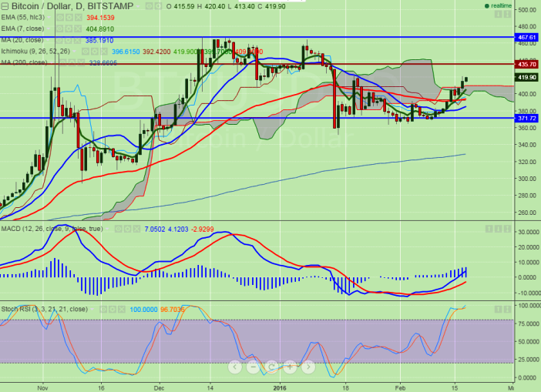Open dropdown arrow next to MACD label
Image resolution: width=541 pixels, height=392 pixels.
point(108,229)
